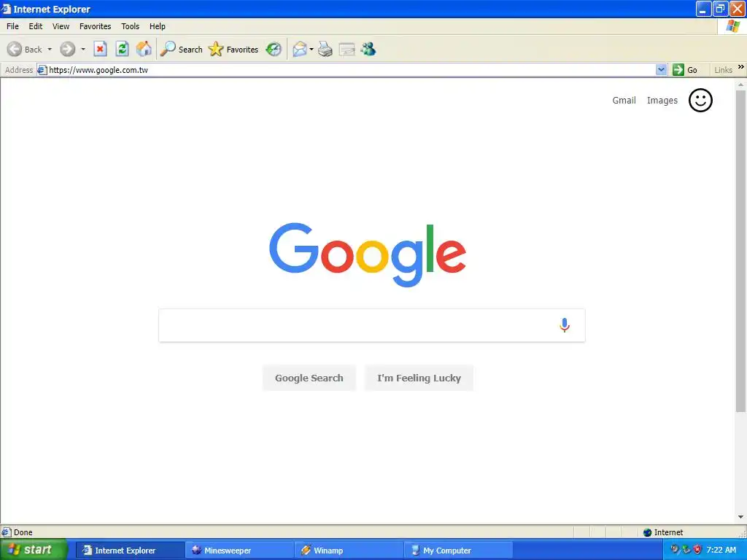Viewport: 747px width, 560px height.
Task: Open Favorites star toolbar button
Action: [x=233, y=49]
